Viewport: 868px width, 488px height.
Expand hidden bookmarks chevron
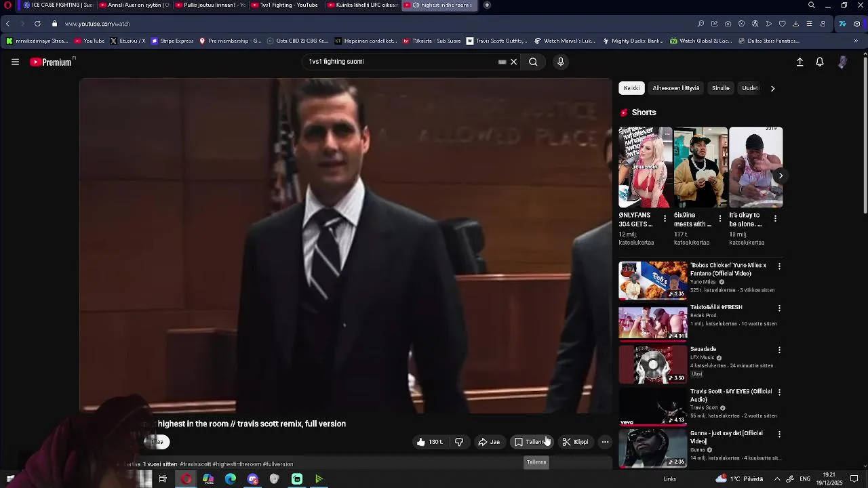click(856, 41)
